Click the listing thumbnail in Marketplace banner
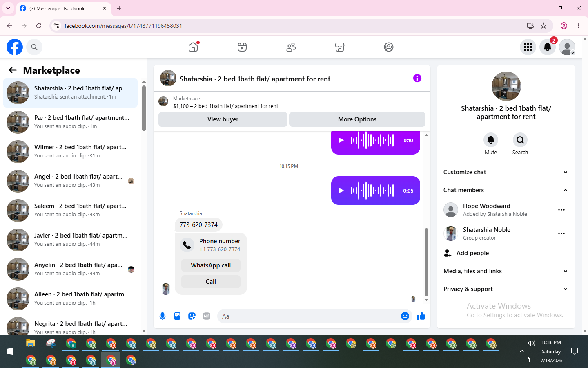Screen dimensions: 588x368 pos(163,101)
